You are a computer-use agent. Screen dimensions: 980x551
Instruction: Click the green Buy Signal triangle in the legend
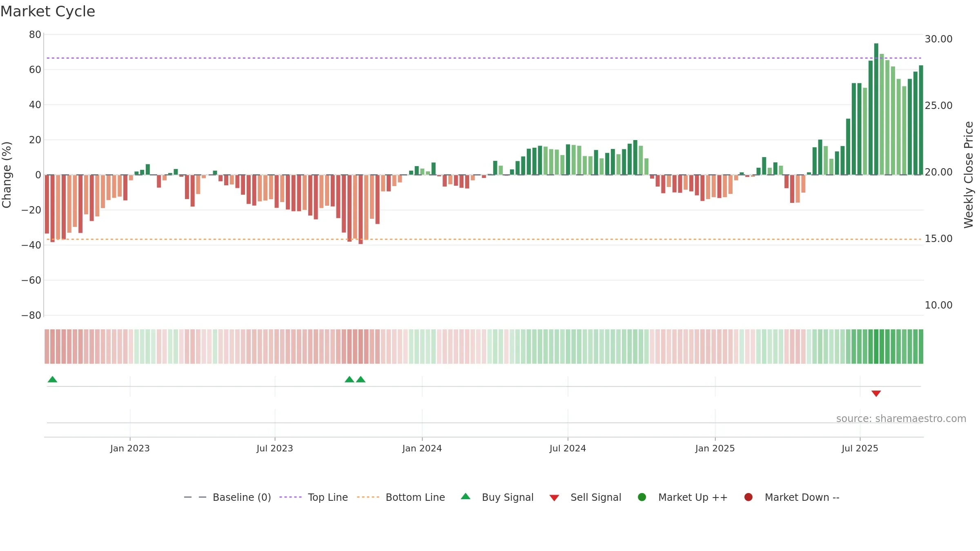465,496
